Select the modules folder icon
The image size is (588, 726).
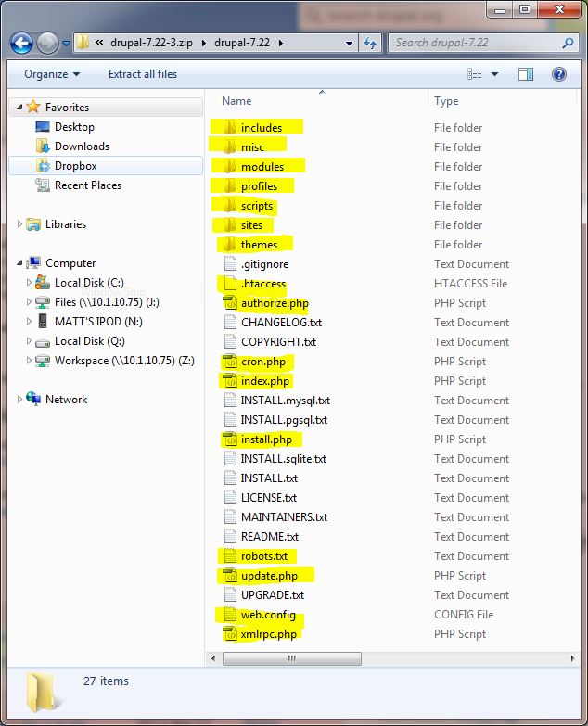[x=229, y=166]
